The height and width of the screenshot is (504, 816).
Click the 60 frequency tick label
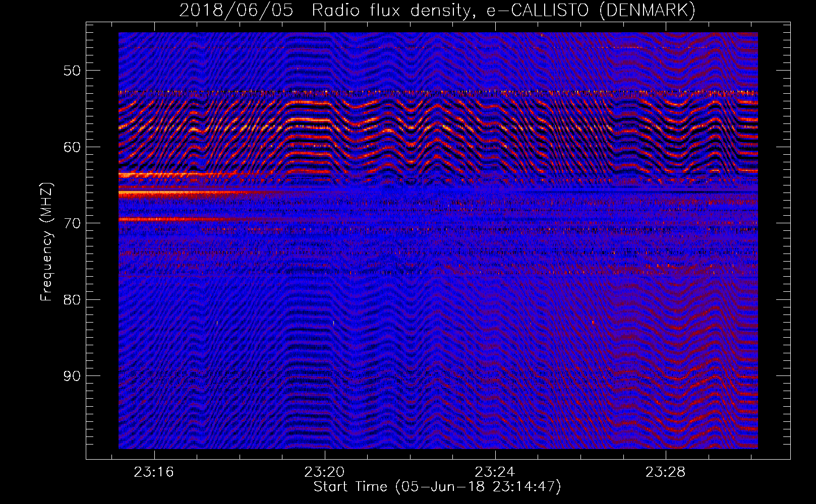pyautogui.click(x=72, y=147)
